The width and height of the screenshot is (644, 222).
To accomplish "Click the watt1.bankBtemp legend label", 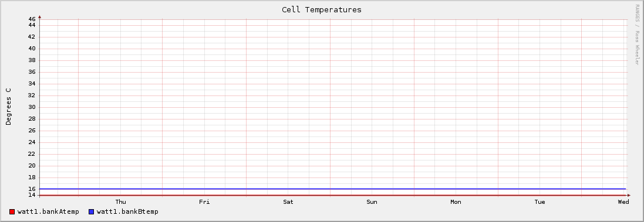I will point(127,212).
